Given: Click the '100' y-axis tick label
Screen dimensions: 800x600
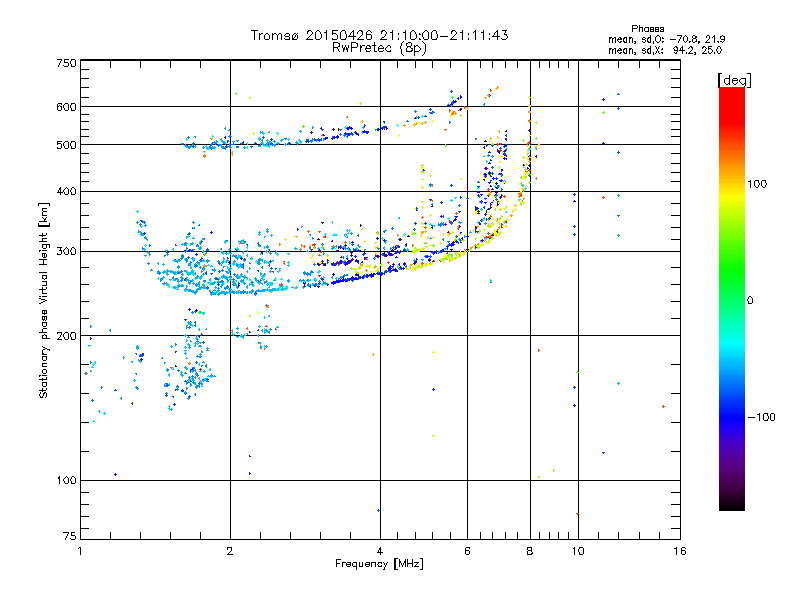Looking at the screenshot, I should pyautogui.click(x=66, y=480).
